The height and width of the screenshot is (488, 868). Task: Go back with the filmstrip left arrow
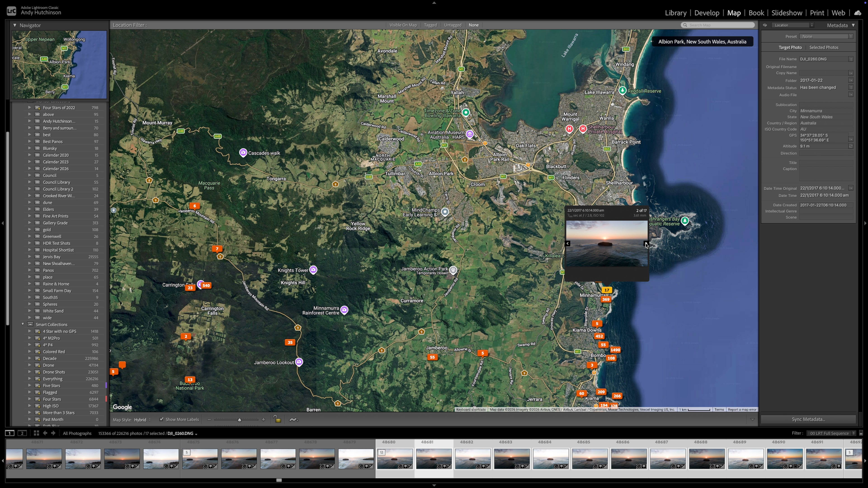point(45,433)
